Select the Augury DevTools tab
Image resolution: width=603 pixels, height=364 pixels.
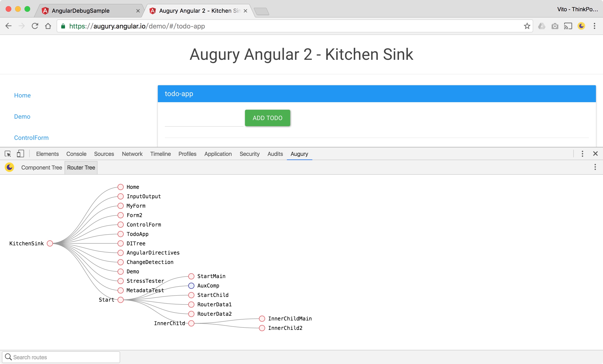click(299, 154)
